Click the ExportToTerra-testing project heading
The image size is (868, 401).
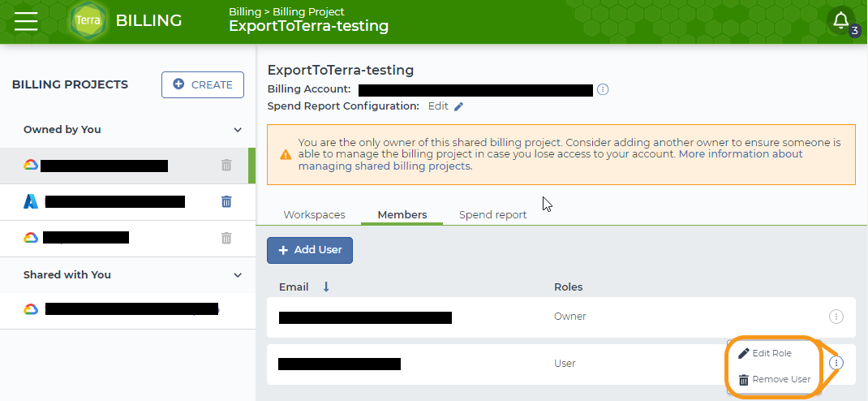coord(341,70)
